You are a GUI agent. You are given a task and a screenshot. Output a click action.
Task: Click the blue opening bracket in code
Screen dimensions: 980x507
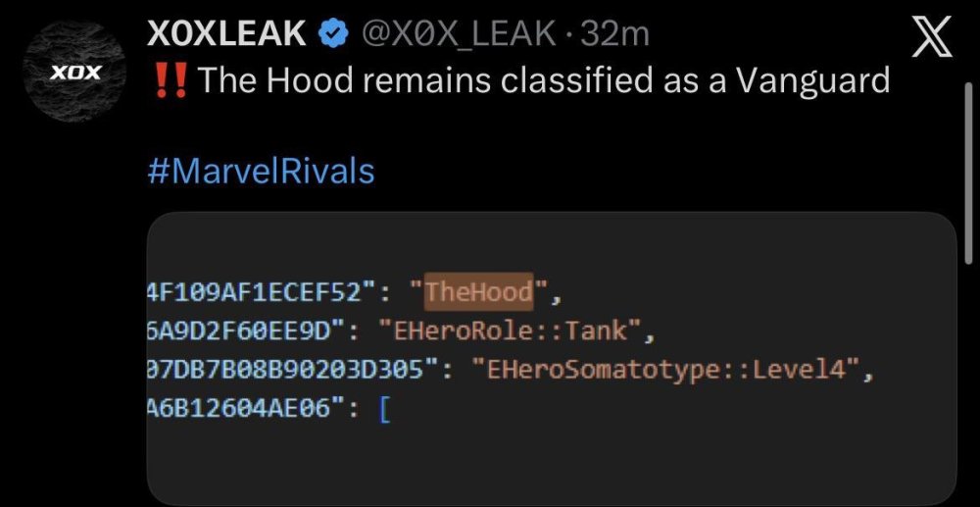tap(384, 410)
